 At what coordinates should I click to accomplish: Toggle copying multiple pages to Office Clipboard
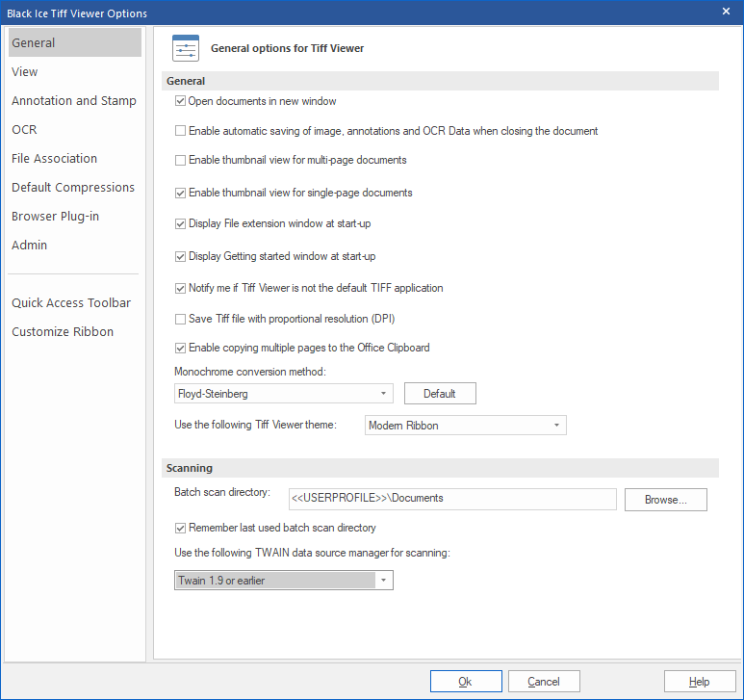[180, 348]
